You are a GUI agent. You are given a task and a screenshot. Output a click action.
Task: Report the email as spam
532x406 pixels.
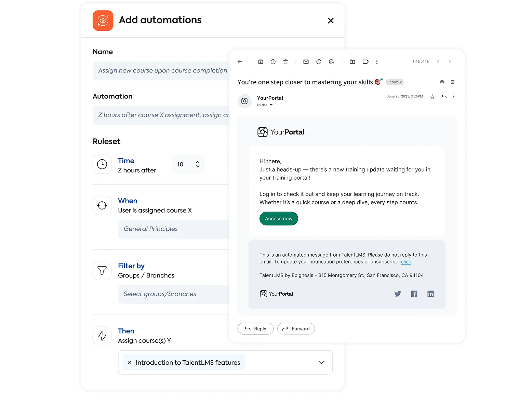(273, 62)
